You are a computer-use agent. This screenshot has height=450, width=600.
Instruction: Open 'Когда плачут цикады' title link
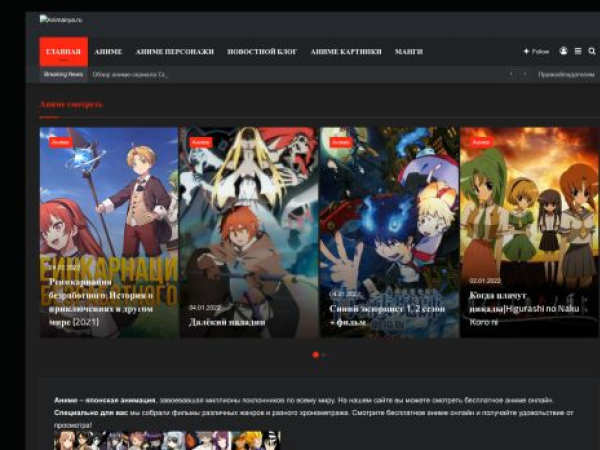(x=524, y=309)
